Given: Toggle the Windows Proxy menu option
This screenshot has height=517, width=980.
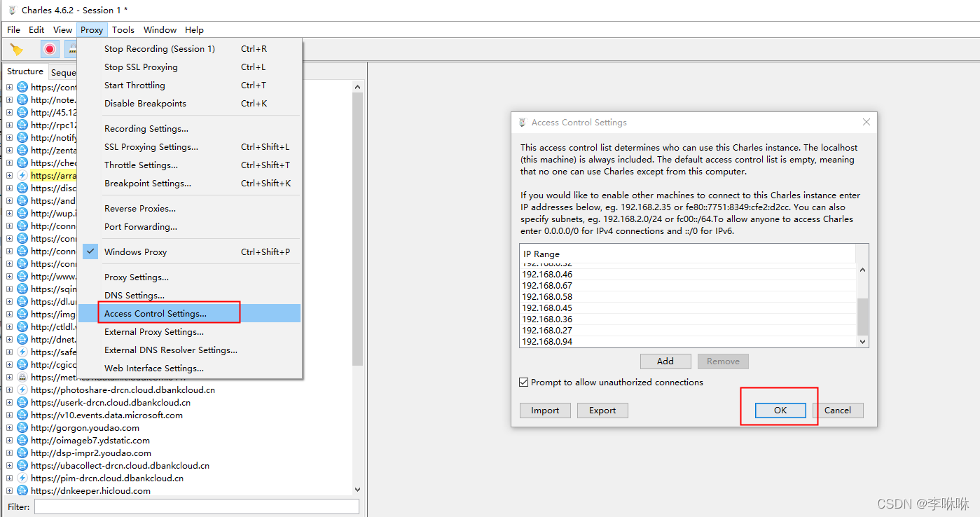Looking at the screenshot, I should coord(189,252).
